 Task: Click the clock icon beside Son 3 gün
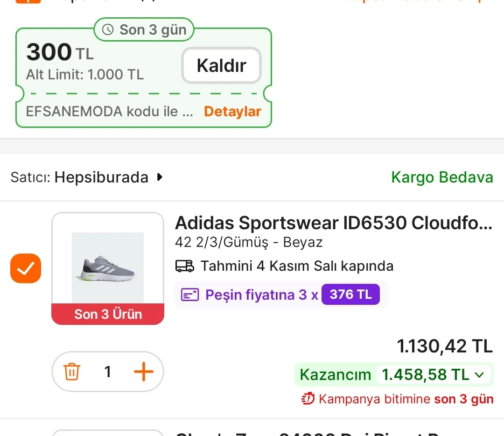click(x=108, y=30)
